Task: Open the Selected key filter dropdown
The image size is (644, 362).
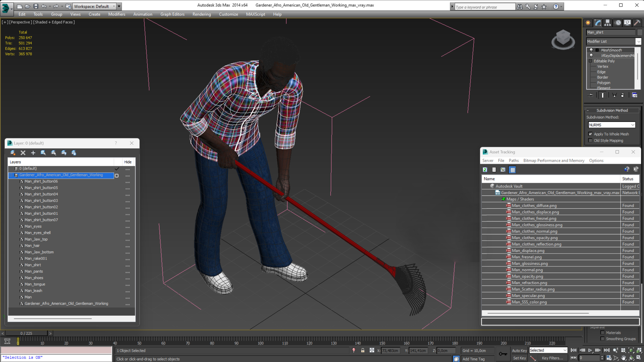Action: click(548, 350)
